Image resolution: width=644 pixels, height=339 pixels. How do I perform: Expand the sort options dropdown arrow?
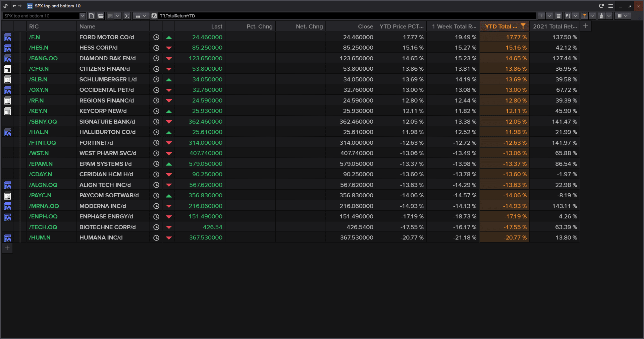coord(575,16)
